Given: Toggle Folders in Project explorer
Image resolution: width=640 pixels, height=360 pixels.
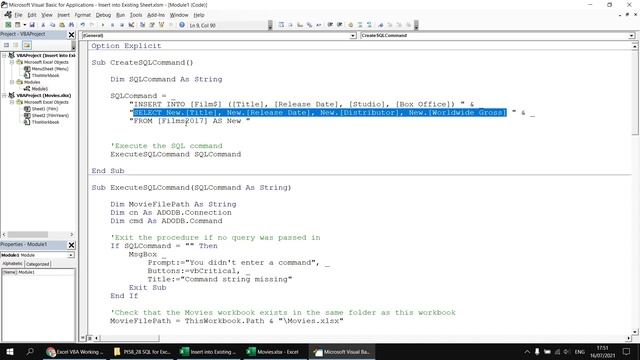Looking at the screenshot, I should pyautogui.click(x=27, y=45).
